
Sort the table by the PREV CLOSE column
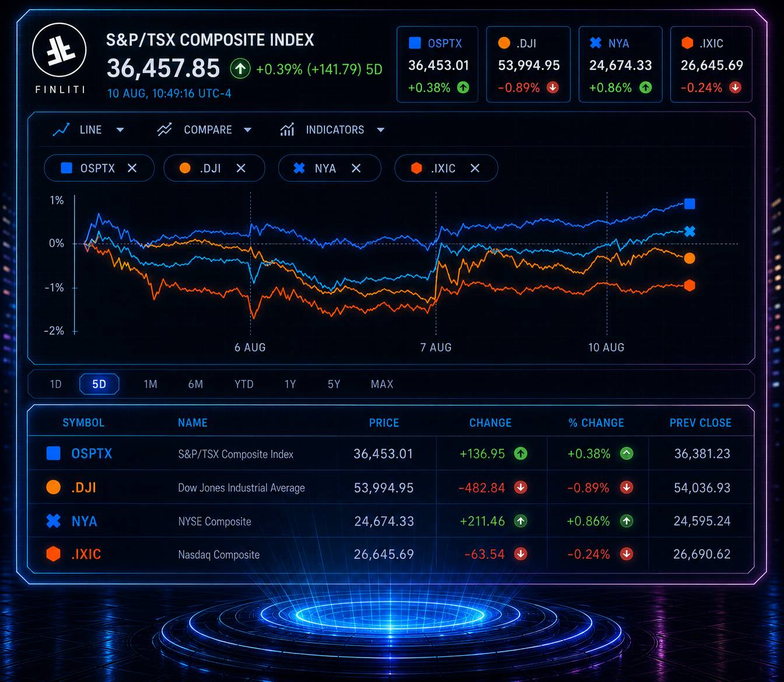tap(701, 423)
